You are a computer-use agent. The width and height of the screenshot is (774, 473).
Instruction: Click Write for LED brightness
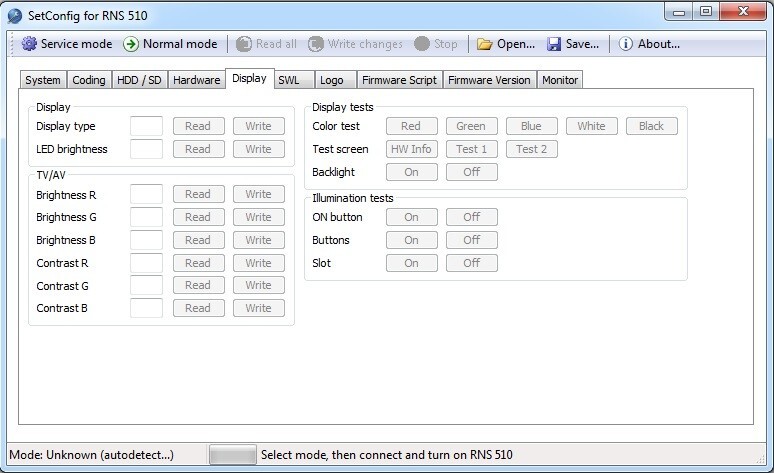[x=259, y=149]
